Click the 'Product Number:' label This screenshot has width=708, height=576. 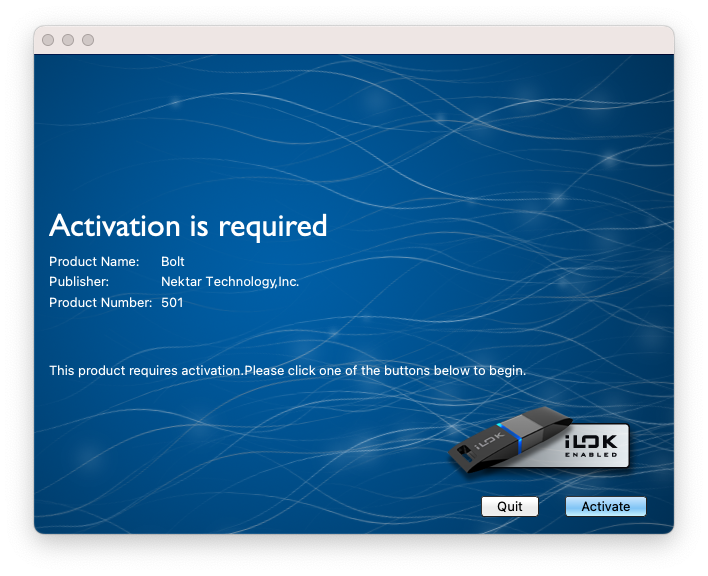point(100,302)
